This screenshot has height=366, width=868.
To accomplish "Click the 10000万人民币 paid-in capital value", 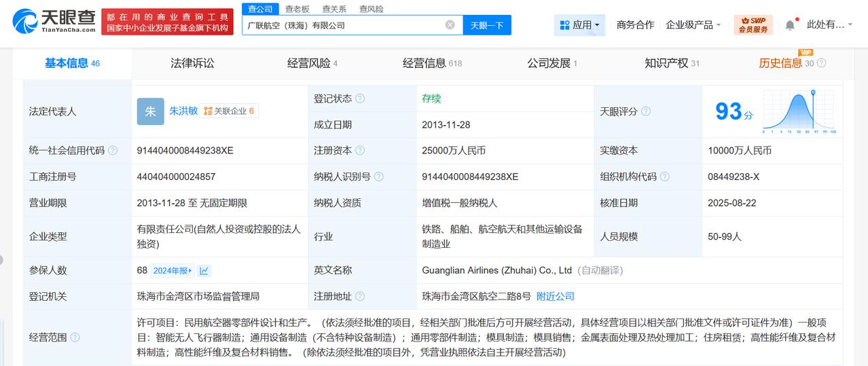I will pyautogui.click(x=740, y=151).
